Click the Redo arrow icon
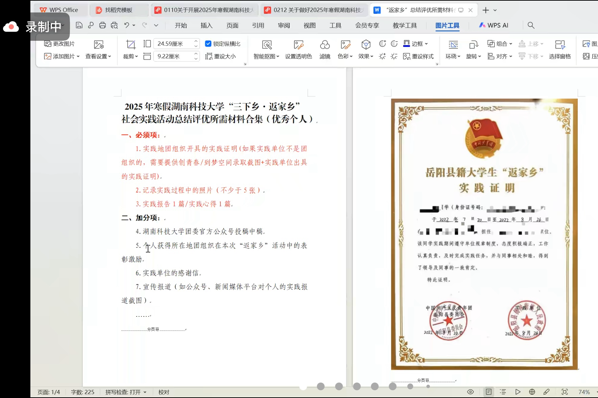The height and width of the screenshot is (398, 598). (x=145, y=25)
